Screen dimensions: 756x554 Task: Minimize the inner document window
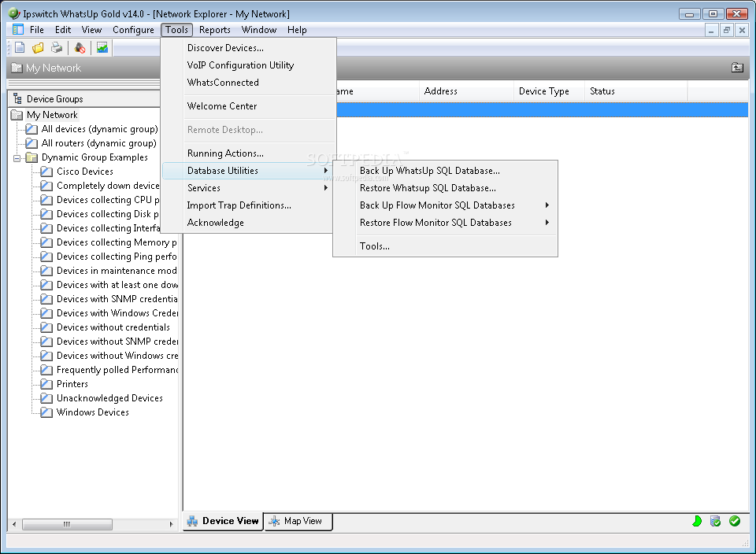(711, 31)
